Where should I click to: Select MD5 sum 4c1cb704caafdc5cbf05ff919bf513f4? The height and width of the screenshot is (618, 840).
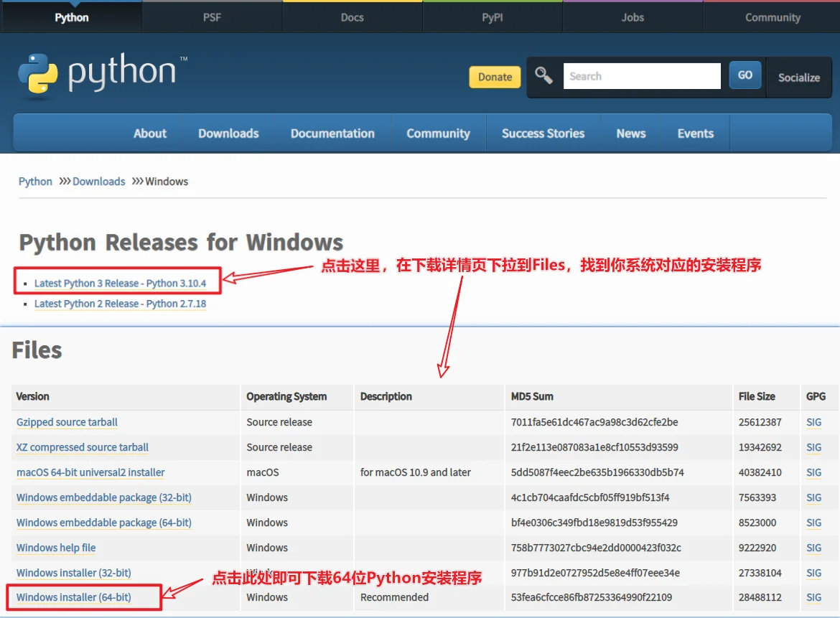[590, 497]
